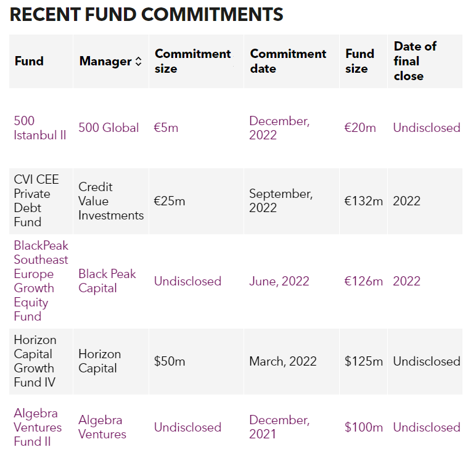Click the Commitment date column header
This screenshot has height=455, width=476.
pos(288,61)
